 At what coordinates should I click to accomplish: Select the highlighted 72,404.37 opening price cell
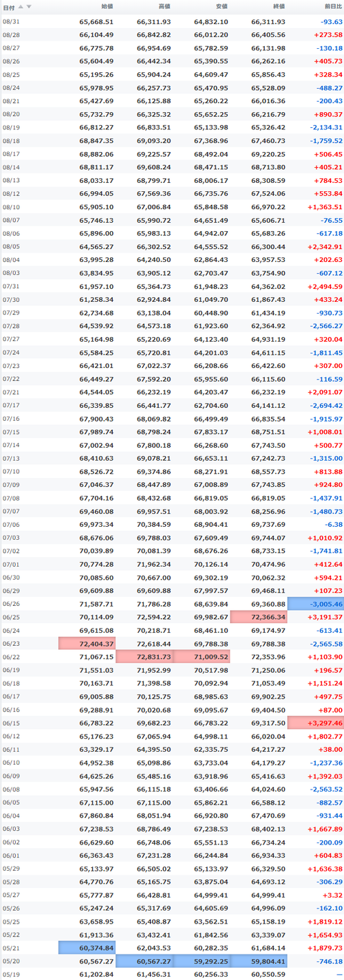point(87,643)
